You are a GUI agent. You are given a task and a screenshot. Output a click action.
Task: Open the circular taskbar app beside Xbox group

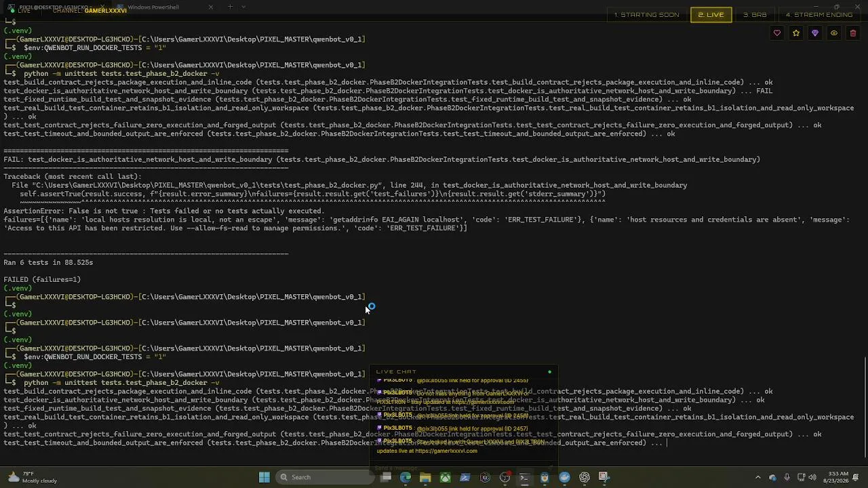[485, 477]
